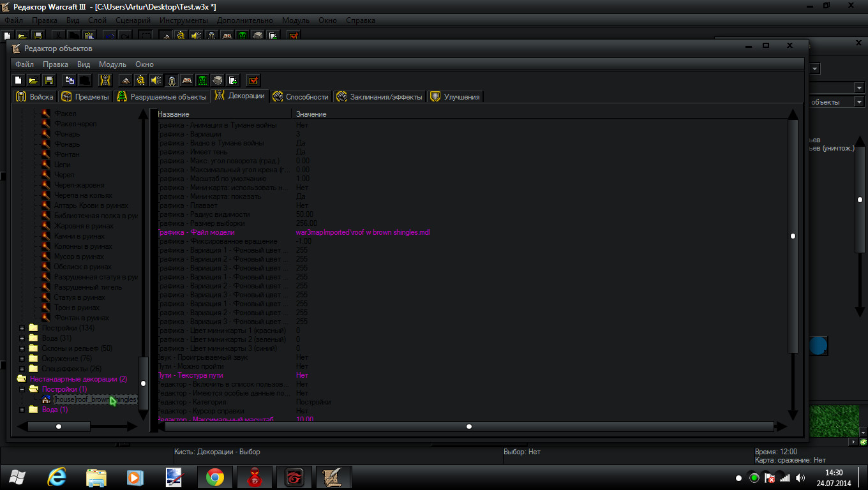Click the house icon of roof_brown_shingles item
This screenshot has width=868, height=490.
coord(46,399)
